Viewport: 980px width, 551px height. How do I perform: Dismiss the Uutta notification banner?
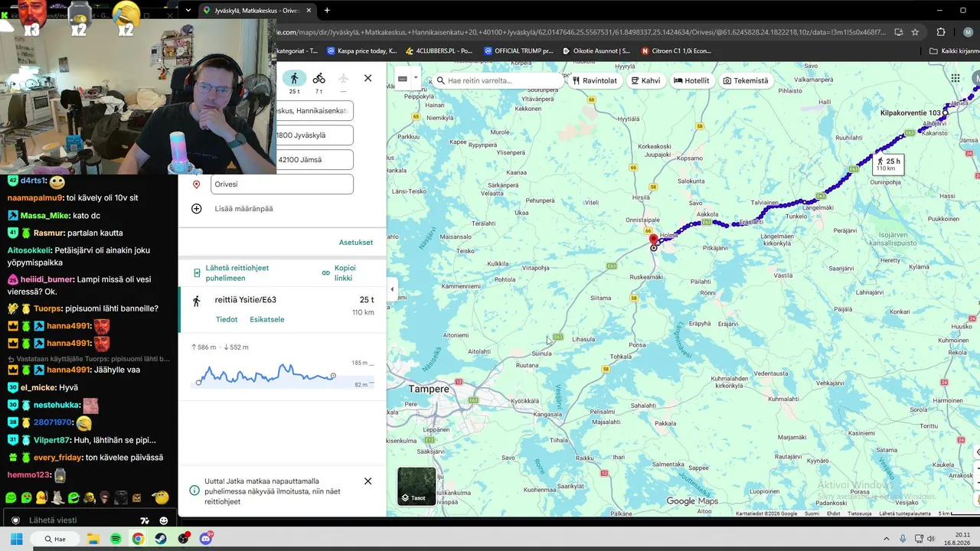[x=367, y=481]
